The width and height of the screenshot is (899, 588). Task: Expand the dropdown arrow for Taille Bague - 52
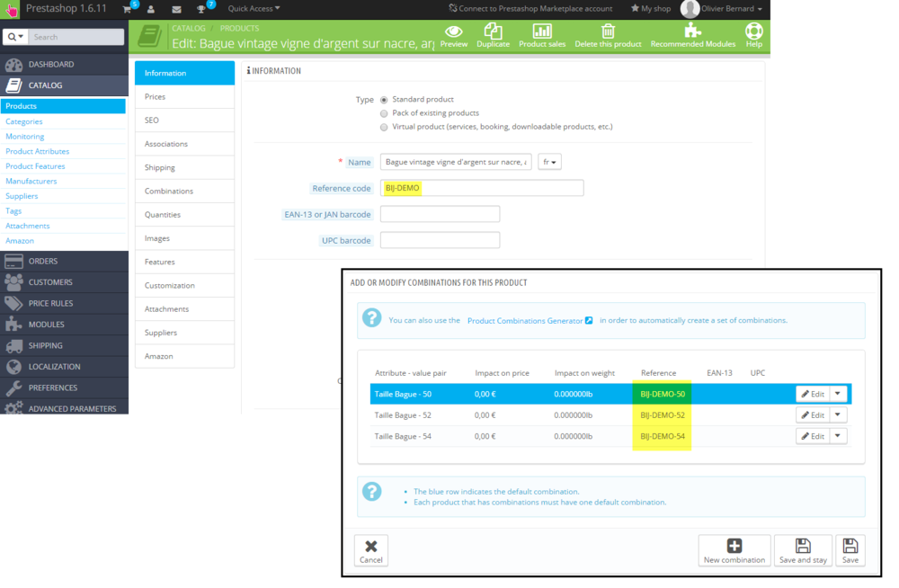click(x=838, y=414)
